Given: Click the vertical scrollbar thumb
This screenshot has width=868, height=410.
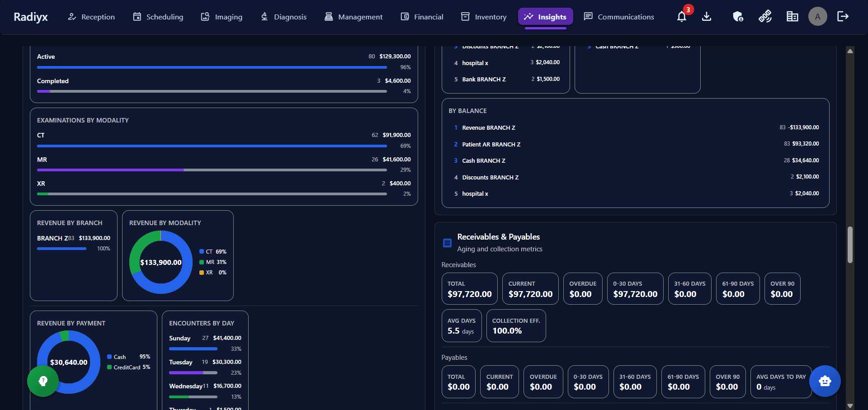Looking at the screenshot, I should click(850, 245).
